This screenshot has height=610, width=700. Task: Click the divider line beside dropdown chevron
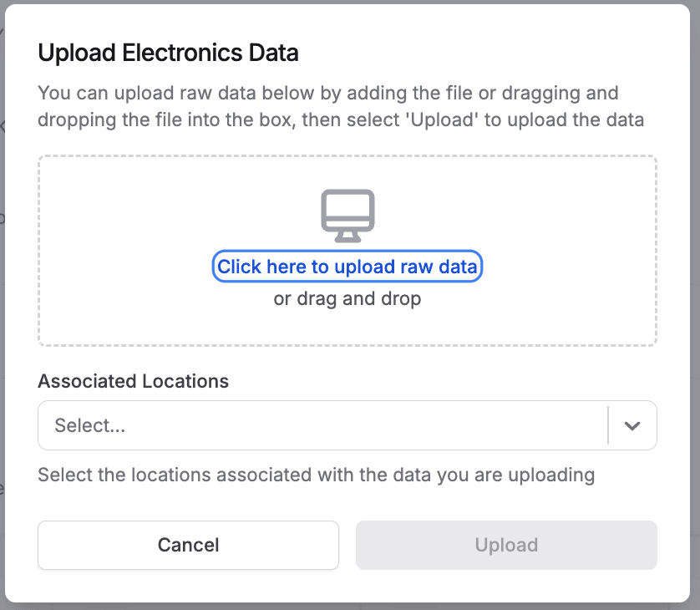[608, 425]
